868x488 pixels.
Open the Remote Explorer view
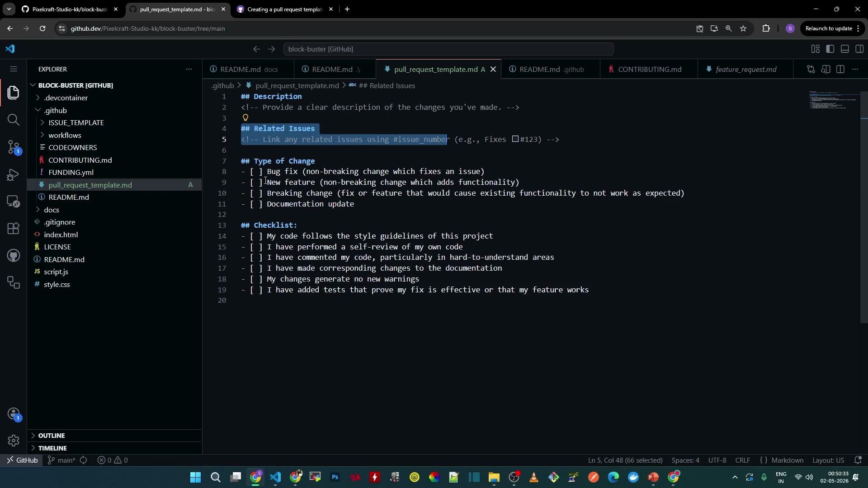(14, 202)
